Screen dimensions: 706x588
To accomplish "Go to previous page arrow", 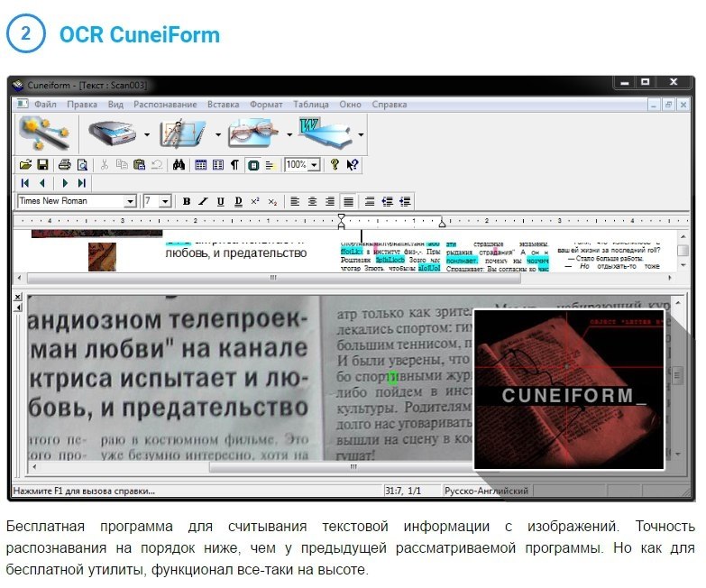I will pyautogui.click(x=42, y=183).
